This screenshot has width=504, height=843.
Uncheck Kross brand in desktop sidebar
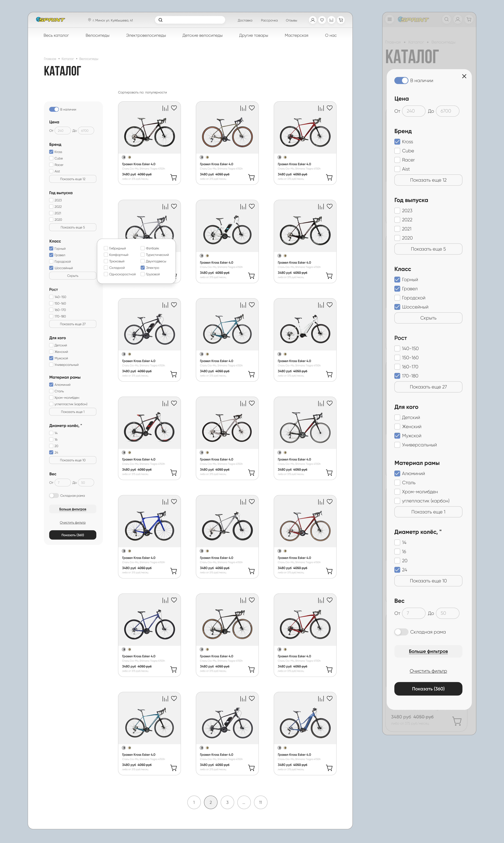point(51,152)
